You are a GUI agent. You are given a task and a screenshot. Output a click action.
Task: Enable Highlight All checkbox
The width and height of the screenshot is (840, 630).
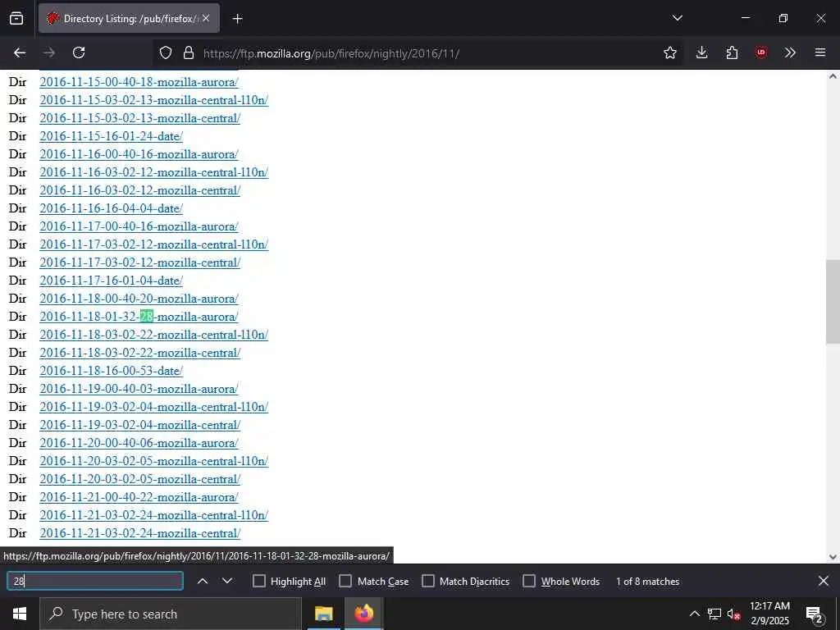coord(258,582)
